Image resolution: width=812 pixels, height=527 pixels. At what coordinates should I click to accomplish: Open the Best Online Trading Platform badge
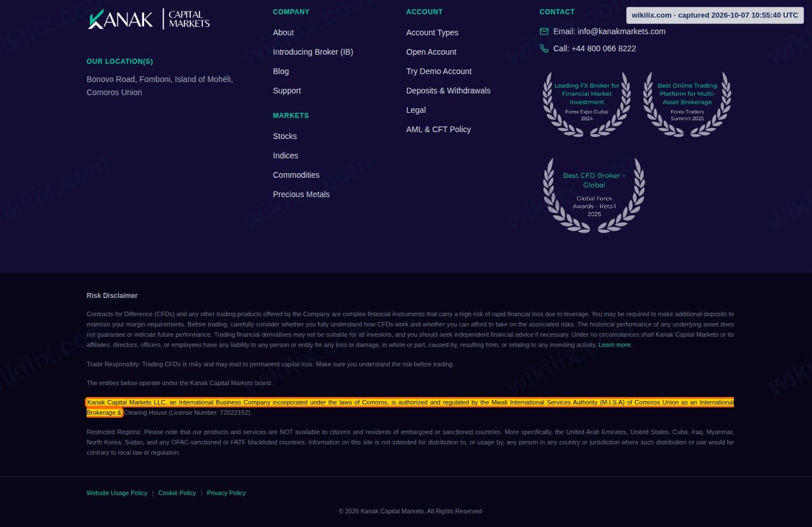tap(687, 104)
